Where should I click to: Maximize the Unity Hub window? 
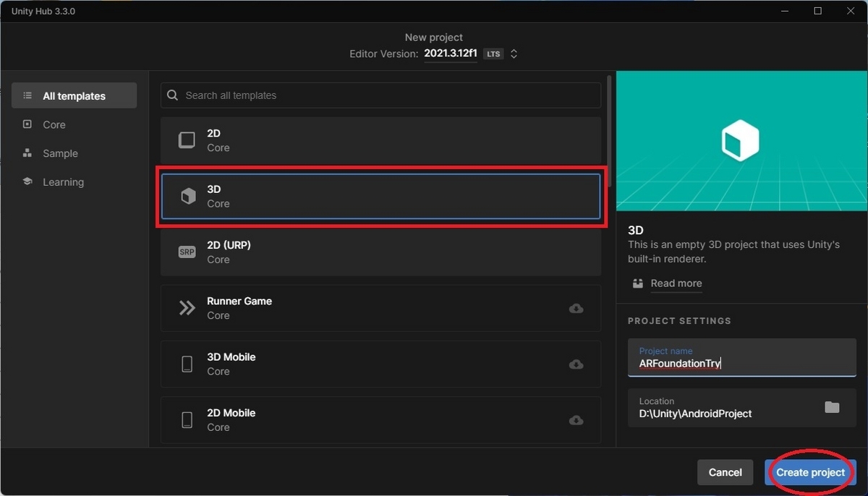pyautogui.click(x=817, y=11)
